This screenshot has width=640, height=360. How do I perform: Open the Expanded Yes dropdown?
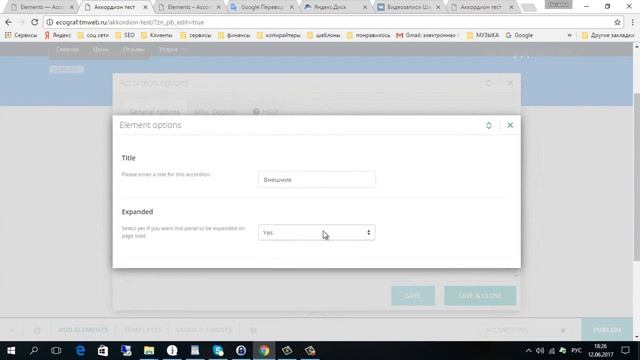pyautogui.click(x=317, y=233)
